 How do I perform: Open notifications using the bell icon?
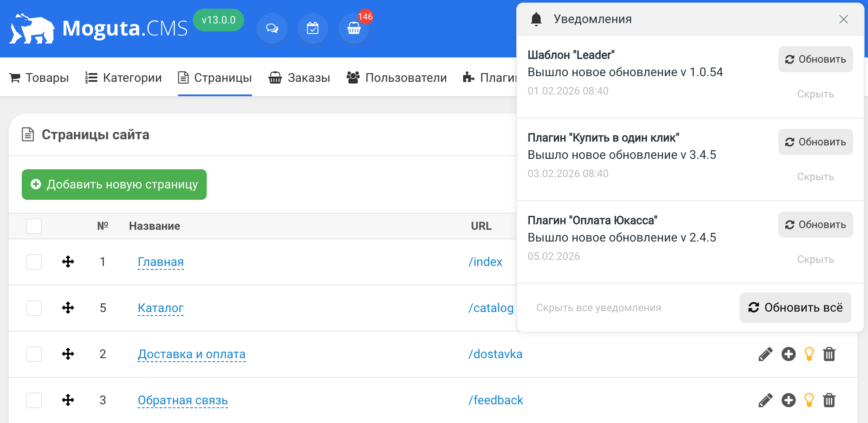pyautogui.click(x=536, y=19)
